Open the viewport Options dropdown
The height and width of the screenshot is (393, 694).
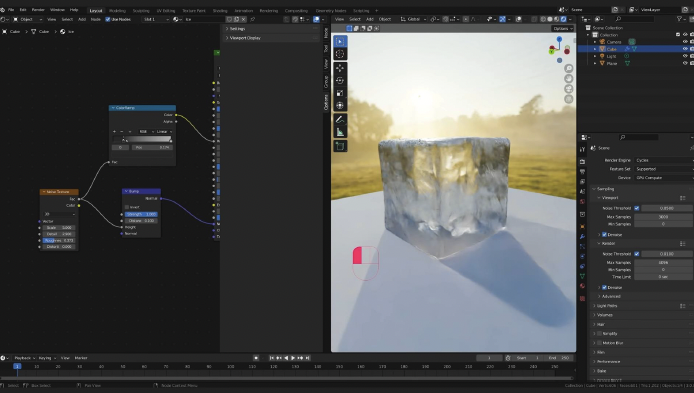point(563,28)
